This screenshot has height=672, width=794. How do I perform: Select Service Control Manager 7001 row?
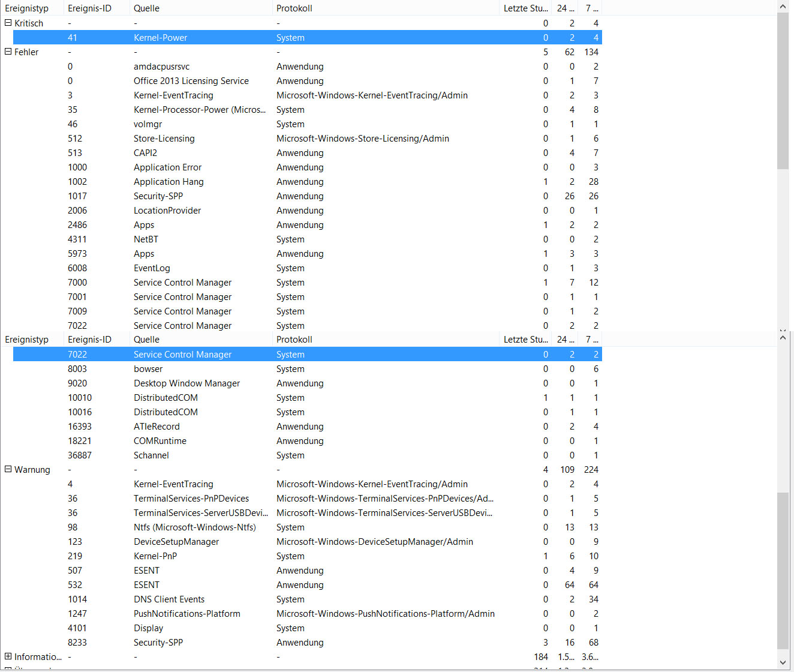pos(307,296)
